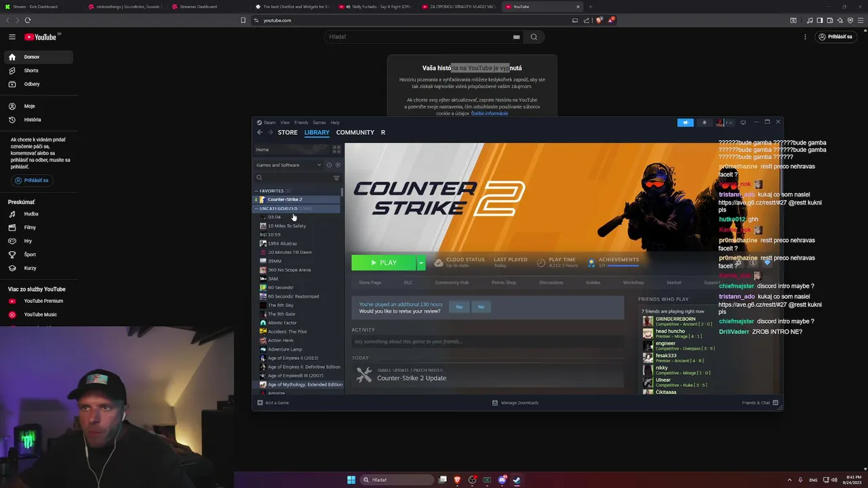Switch to the STORE tab in Steam
This screenshot has height=488, width=868.
pyautogui.click(x=288, y=132)
